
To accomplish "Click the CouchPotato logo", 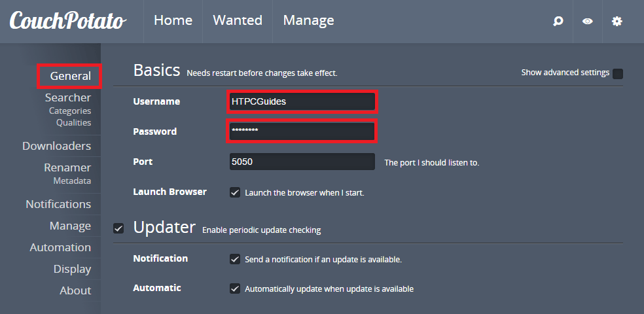I will 67,21.
